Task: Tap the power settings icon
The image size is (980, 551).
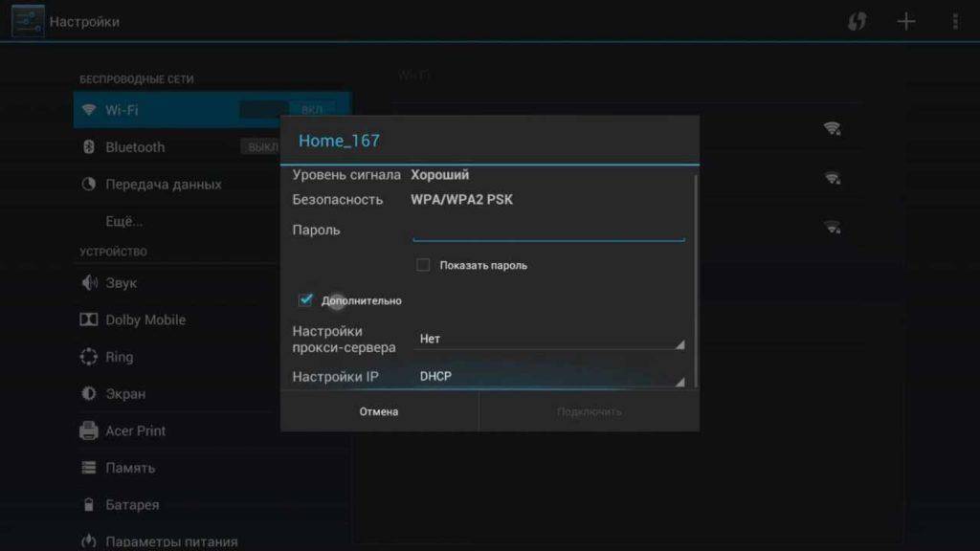Action: tap(89, 541)
